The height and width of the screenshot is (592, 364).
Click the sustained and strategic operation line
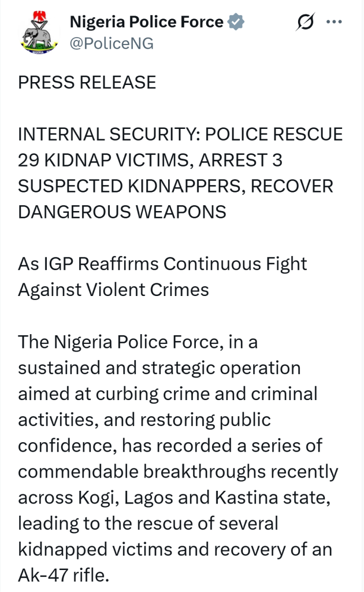point(159,368)
